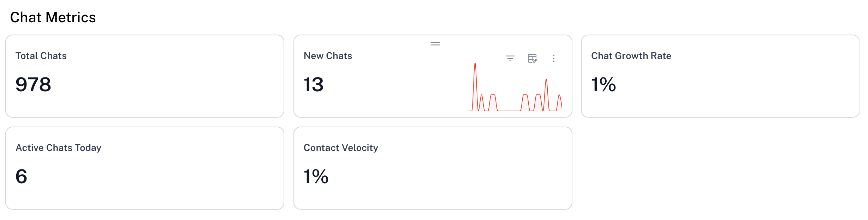Click the New Chats red sparkline chart
The width and height of the screenshot is (868, 220).
[x=515, y=92]
